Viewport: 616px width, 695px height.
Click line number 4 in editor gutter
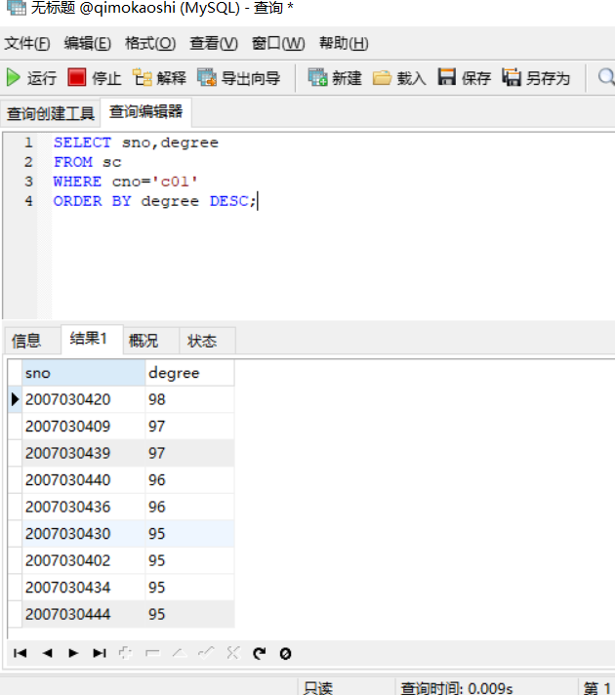tap(28, 201)
